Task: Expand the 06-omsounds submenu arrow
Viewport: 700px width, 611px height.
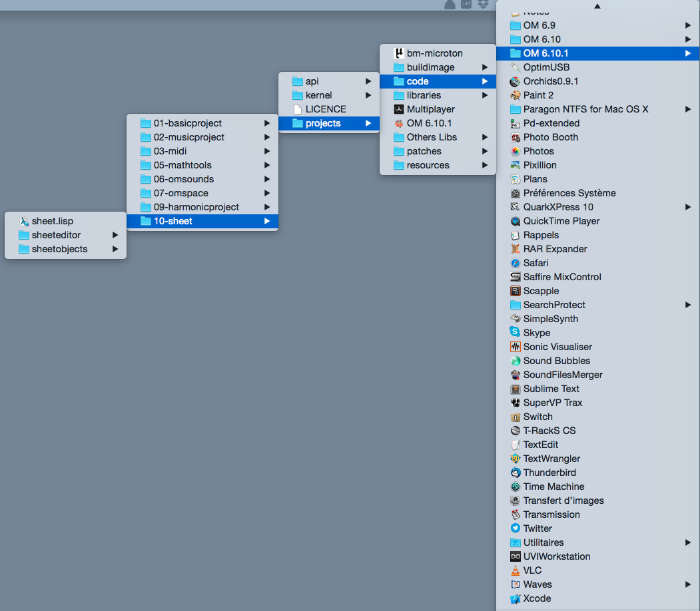Action: click(267, 179)
